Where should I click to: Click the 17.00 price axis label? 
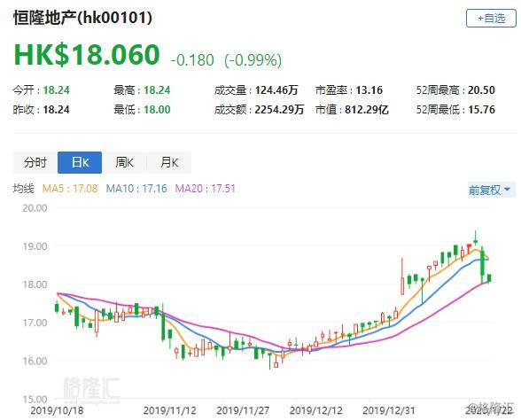click(35, 323)
